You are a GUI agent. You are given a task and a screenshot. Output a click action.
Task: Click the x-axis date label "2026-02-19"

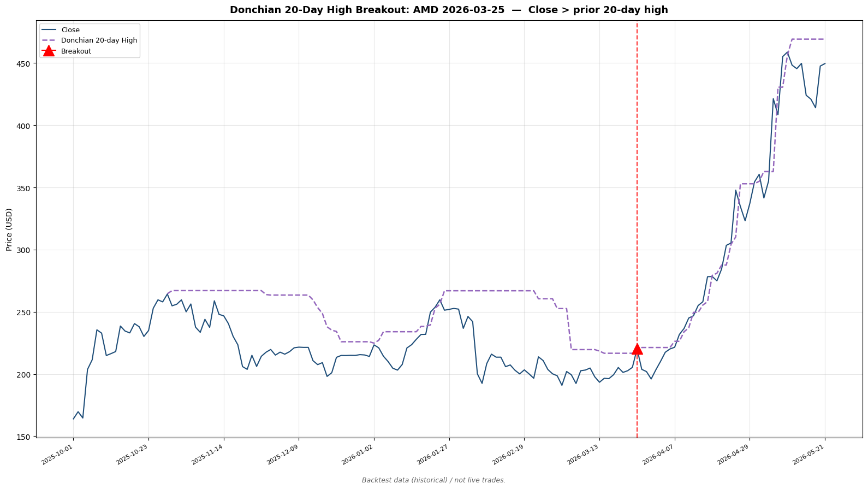(508, 455)
